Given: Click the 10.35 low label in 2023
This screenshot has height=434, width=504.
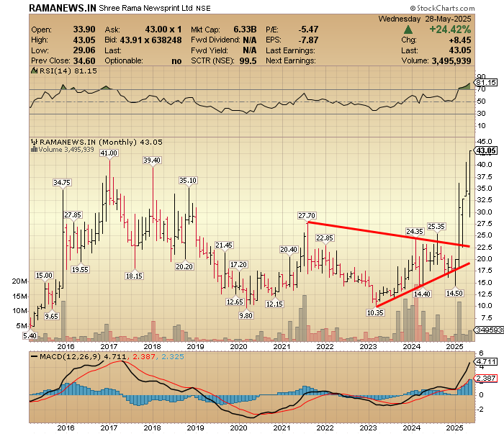Looking at the screenshot, I should click(x=375, y=312).
